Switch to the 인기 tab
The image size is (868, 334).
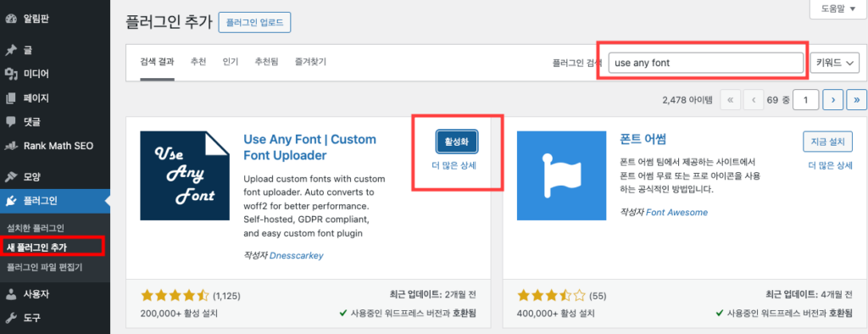click(x=231, y=62)
